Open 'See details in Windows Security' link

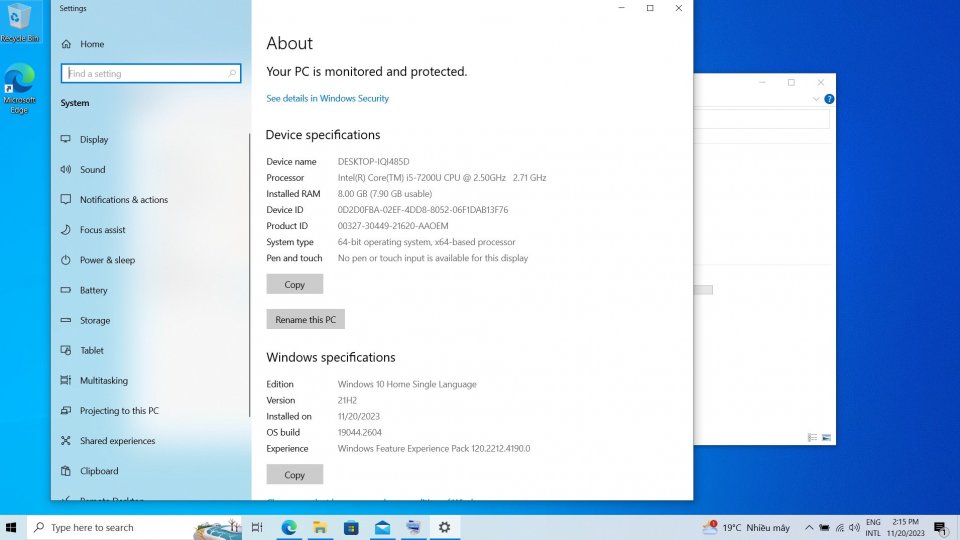click(x=327, y=98)
